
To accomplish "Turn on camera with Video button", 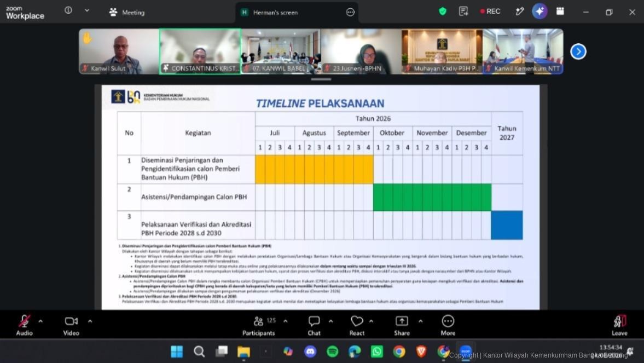I will (71, 325).
